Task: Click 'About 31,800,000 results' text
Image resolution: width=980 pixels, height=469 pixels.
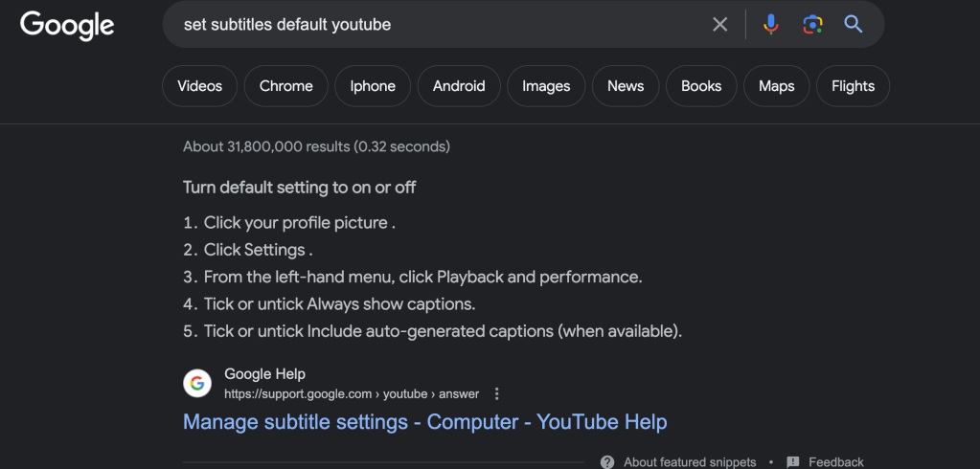Action: pyautogui.click(x=316, y=146)
